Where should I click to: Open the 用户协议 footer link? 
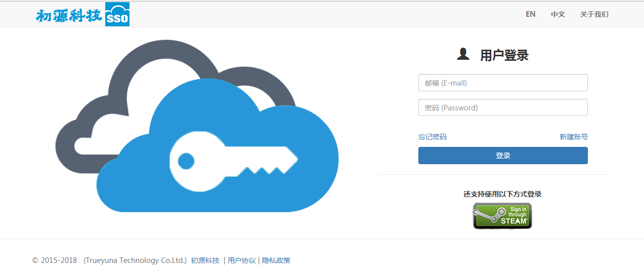(241, 260)
